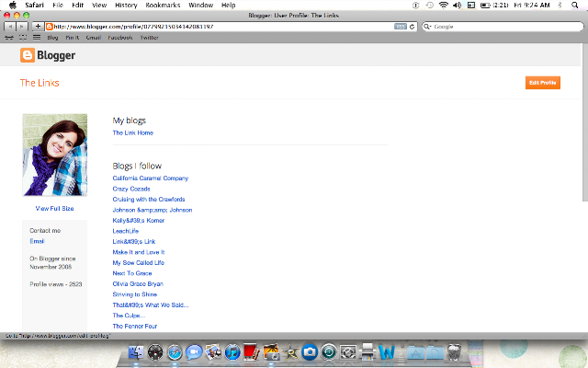Click the Blogger logo icon
This screenshot has height=368, width=588.
tap(28, 55)
